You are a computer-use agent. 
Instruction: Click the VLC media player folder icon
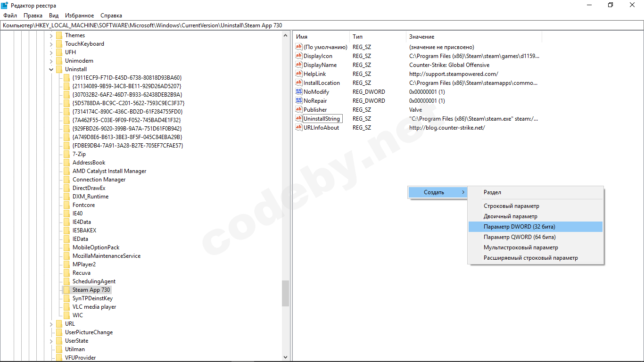tap(66, 307)
